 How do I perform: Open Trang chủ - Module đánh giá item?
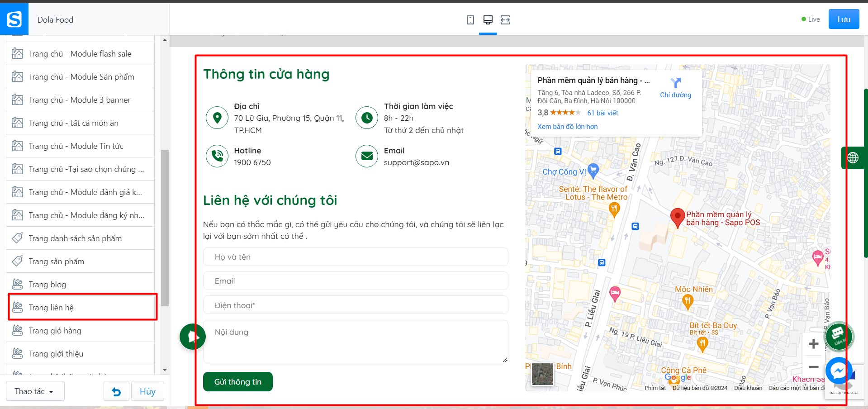(81, 192)
